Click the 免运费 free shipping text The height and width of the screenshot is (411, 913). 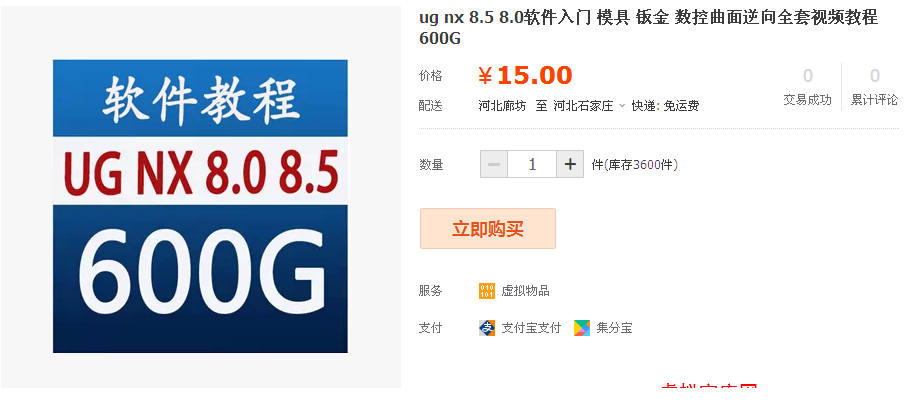tap(681, 106)
